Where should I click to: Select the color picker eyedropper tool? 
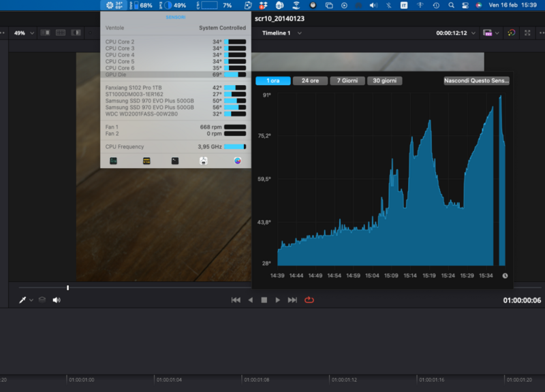(x=22, y=300)
